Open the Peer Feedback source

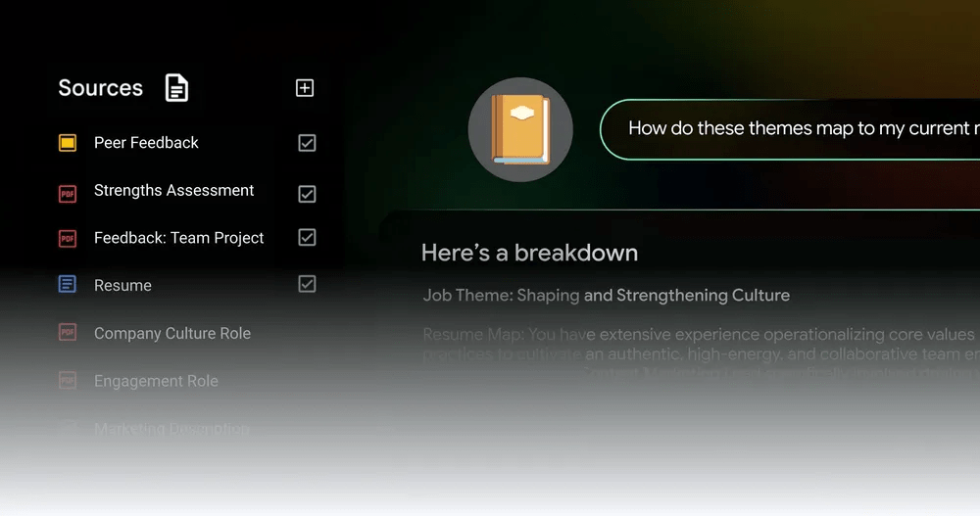click(x=146, y=143)
